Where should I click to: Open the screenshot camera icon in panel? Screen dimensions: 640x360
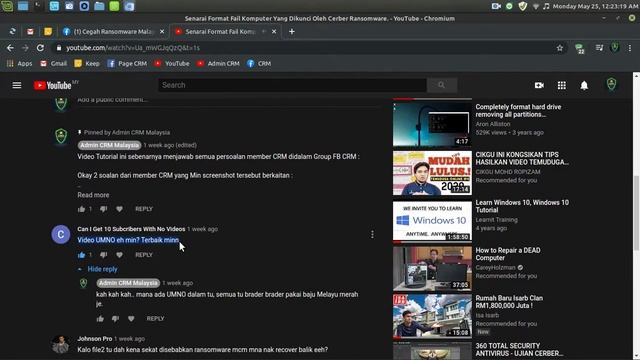(69, 6)
